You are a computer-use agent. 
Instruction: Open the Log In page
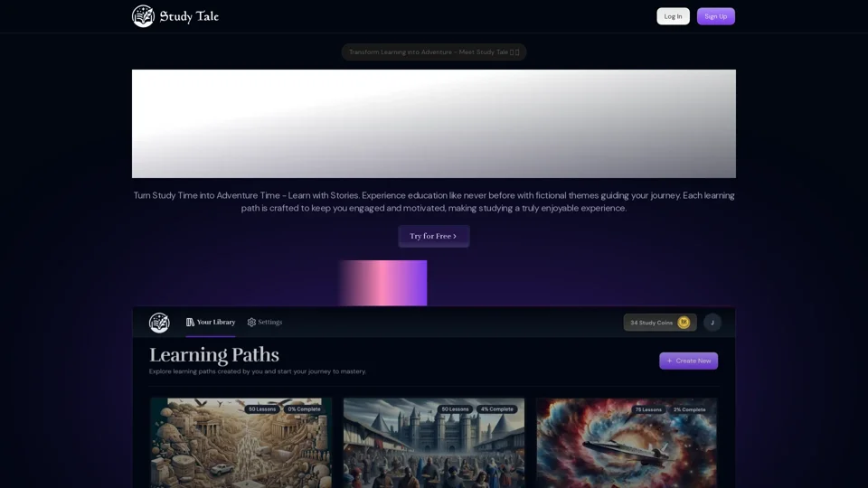click(x=673, y=16)
